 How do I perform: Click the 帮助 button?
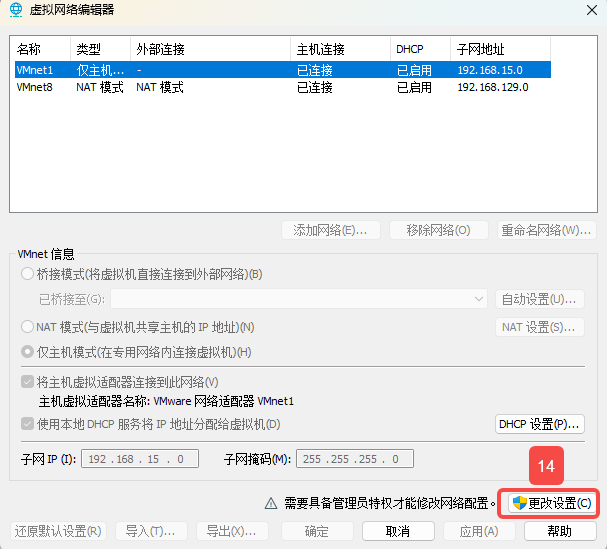(560, 531)
